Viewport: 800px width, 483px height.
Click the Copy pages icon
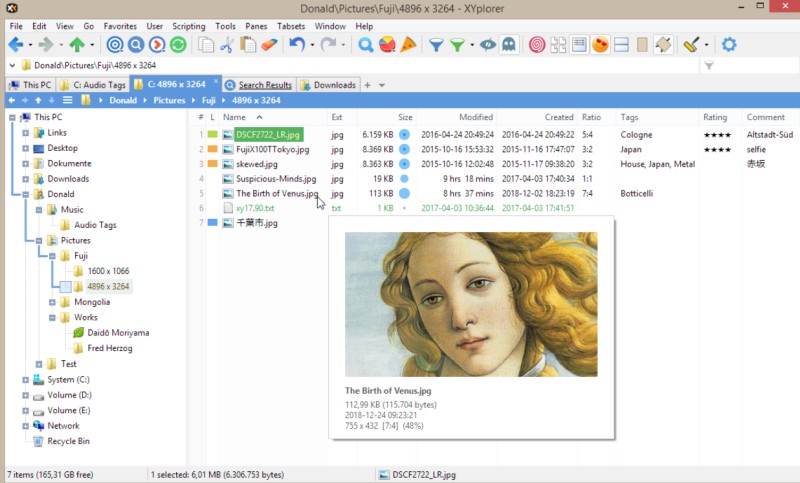(x=206, y=45)
